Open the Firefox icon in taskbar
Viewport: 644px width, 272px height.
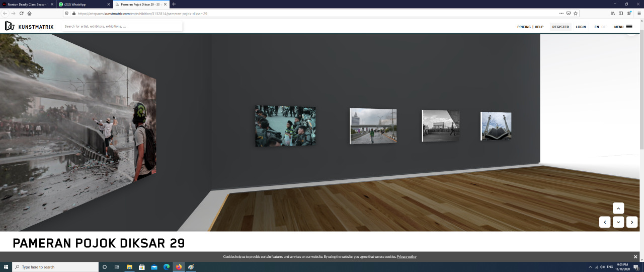click(x=179, y=267)
